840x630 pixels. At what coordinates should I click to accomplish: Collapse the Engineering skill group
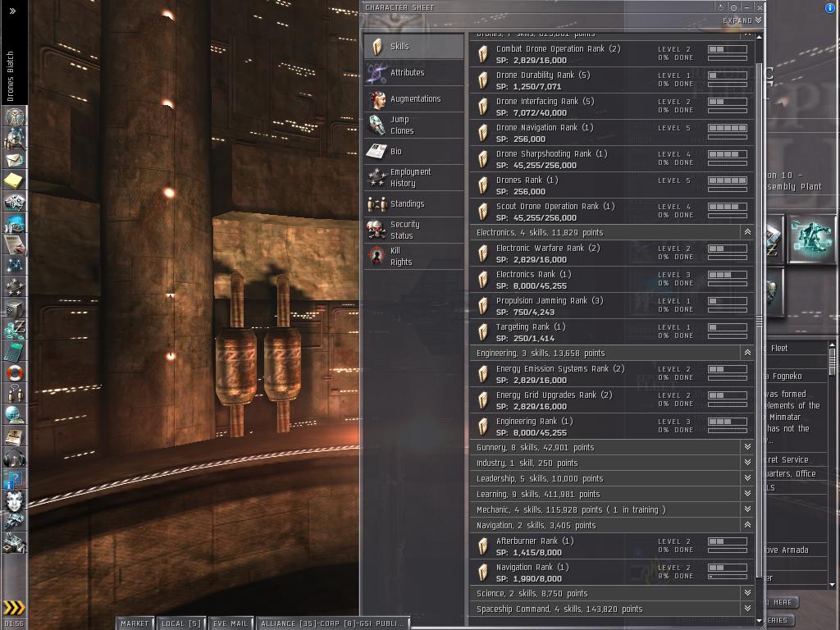pos(747,353)
